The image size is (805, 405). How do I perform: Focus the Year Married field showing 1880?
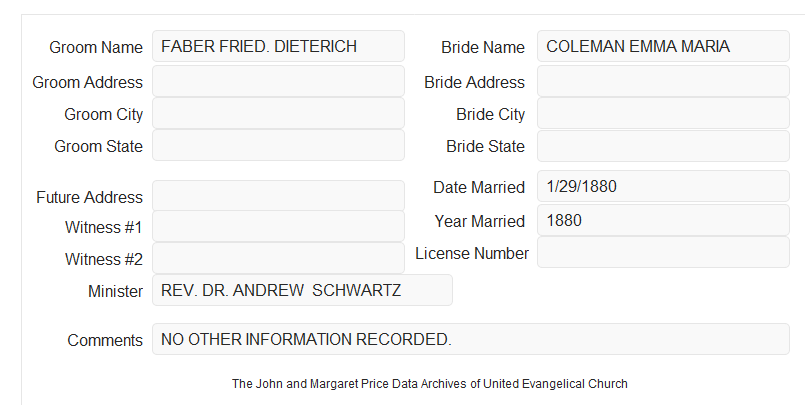pyautogui.click(x=663, y=220)
